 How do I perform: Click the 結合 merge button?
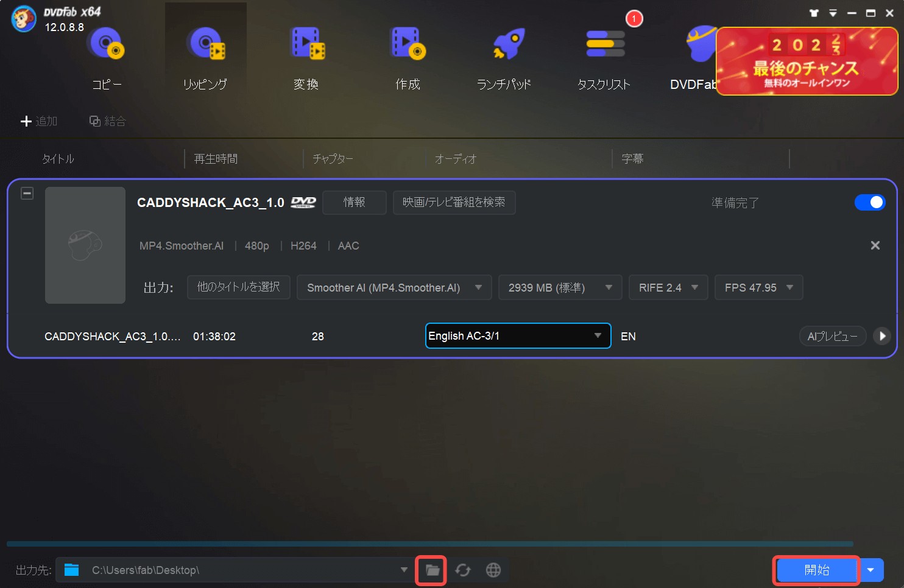[108, 121]
